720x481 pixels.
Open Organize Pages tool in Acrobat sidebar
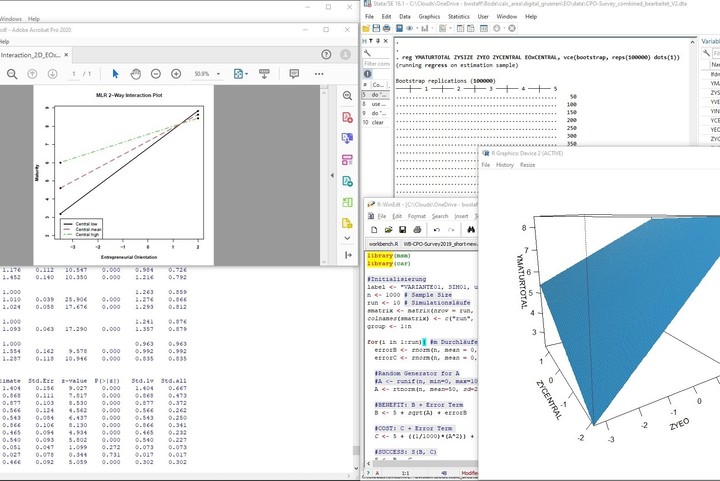pyautogui.click(x=348, y=160)
